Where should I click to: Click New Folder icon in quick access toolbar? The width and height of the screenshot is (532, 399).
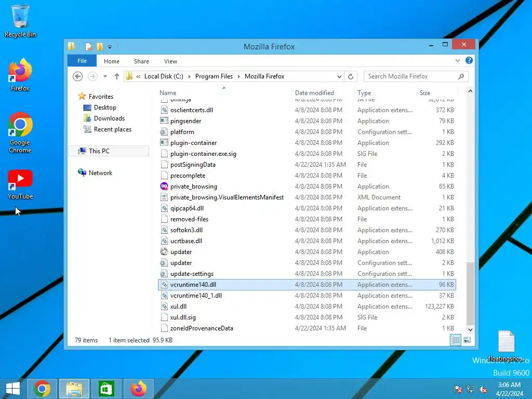click(x=100, y=46)
